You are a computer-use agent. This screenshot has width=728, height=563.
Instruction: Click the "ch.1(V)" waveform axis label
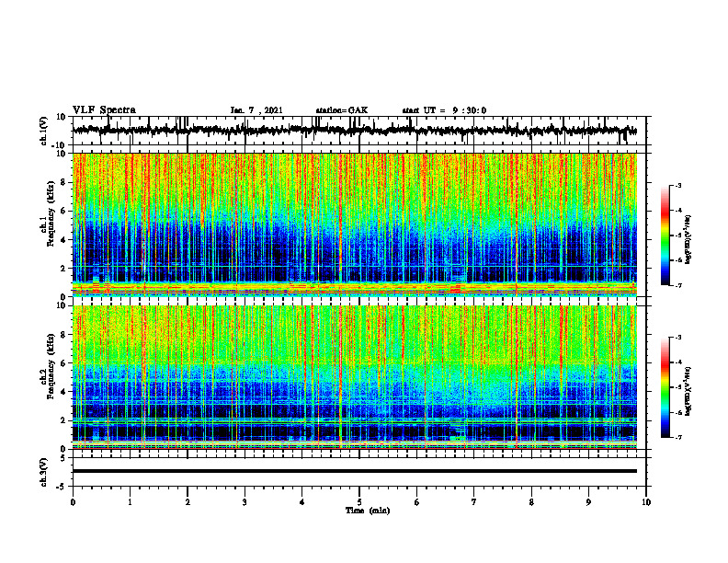click(x=44, y=131)
